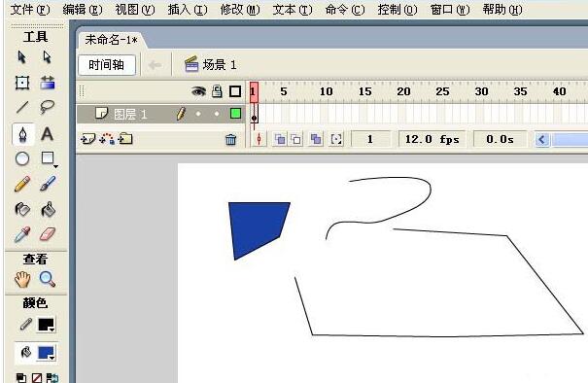588x383 pixels.
Task: Select the Eyedropper tool
Action: 22,234
